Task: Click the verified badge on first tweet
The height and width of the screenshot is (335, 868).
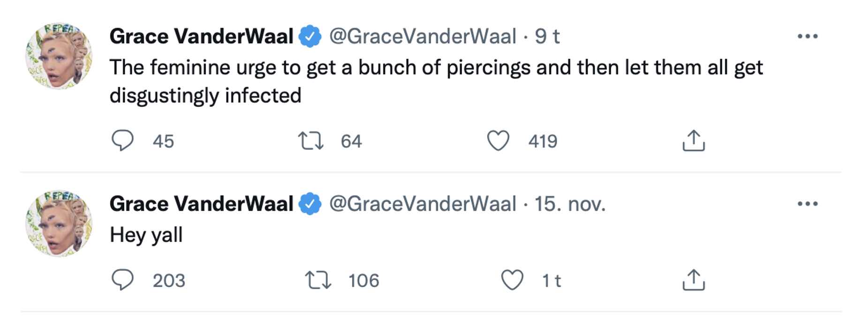Action: 310,37
